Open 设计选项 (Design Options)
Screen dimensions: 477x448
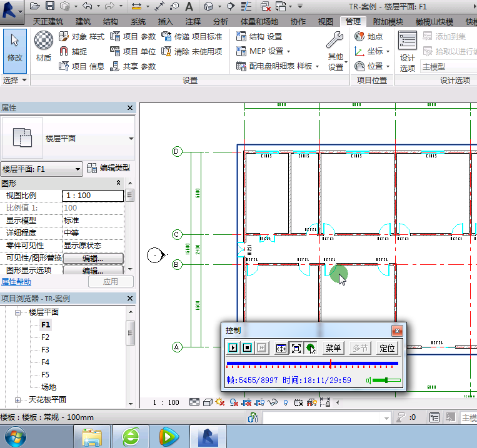coord(408,51)
